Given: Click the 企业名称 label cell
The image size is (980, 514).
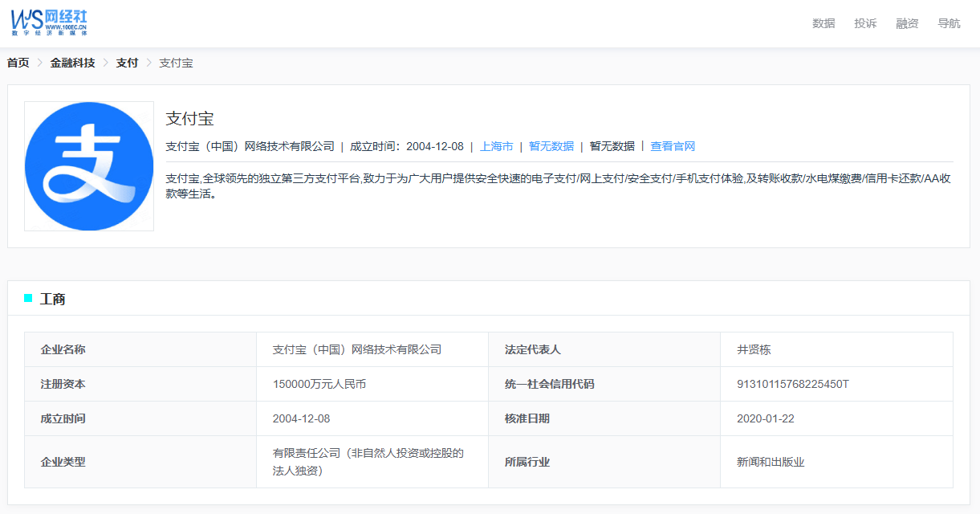Looking at the screenshot, I should pos(140,349).
